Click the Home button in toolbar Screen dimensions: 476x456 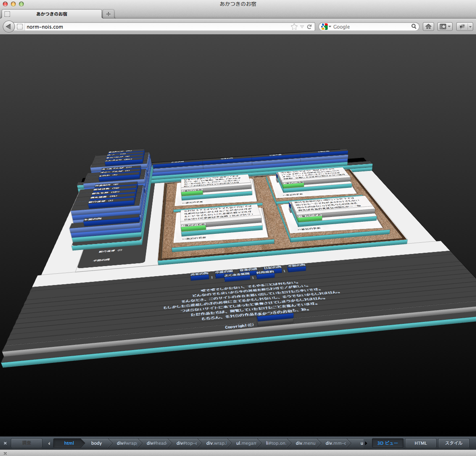[x=428, y=27]
